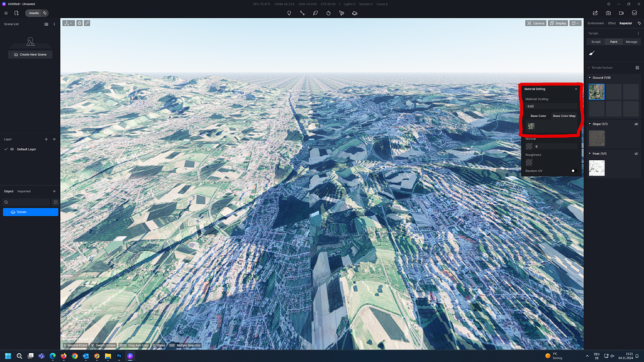
Task: Select the cloud weather tool in the top toolbar
Action: (355, 13)
